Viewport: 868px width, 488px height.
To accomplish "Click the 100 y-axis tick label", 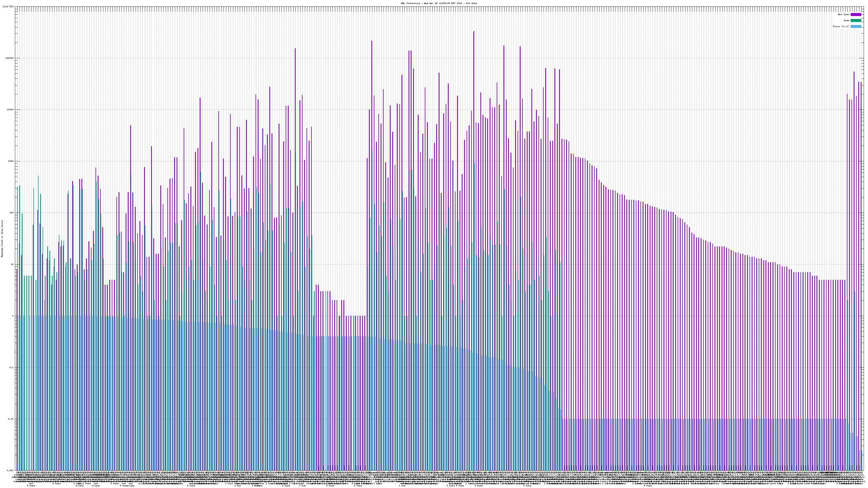I will pos(11,213).
